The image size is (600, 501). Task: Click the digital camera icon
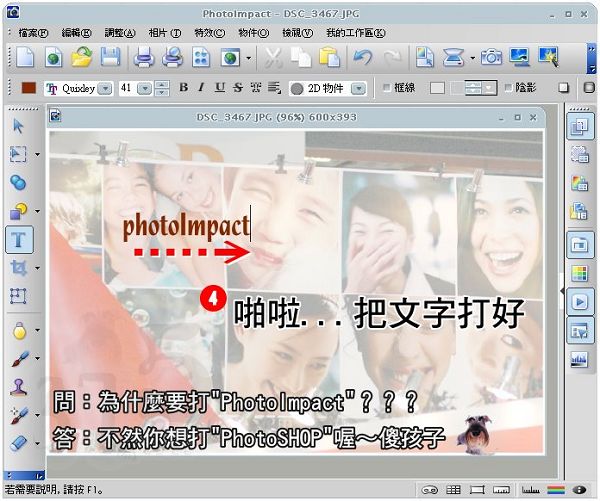click(x=491, y=58)
